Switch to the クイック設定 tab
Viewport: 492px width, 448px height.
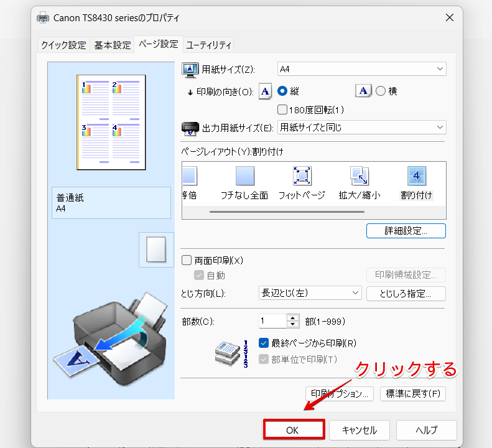(63, 45)
